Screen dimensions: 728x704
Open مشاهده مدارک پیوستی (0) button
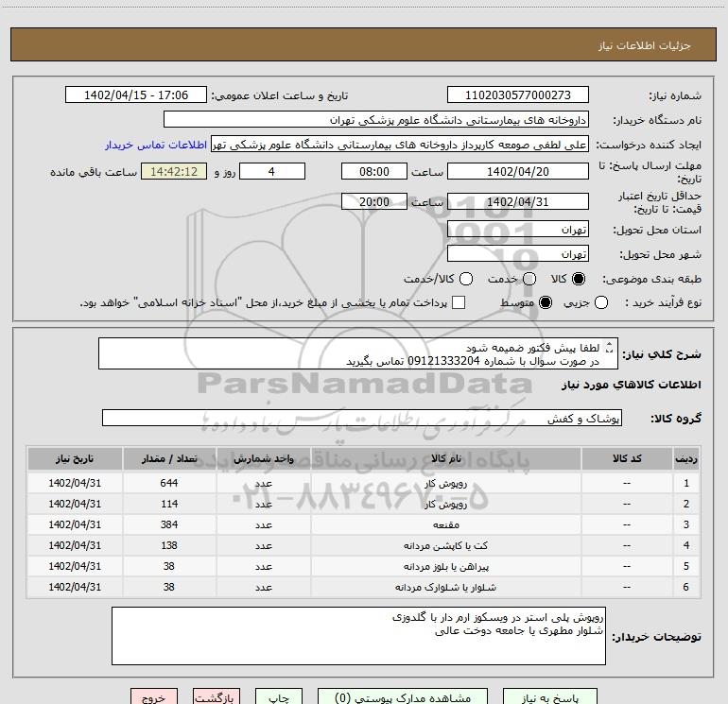[403, 697]
